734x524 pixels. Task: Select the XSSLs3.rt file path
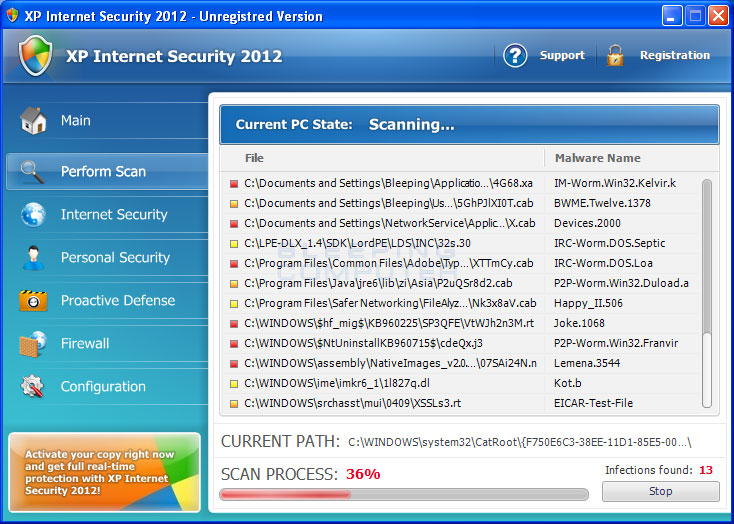click(x=352, y=403)
